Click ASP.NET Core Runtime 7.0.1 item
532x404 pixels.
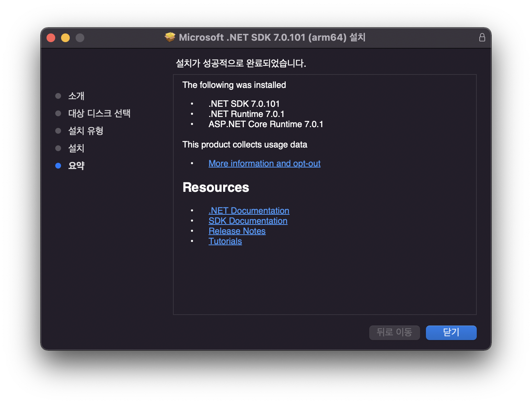[266, 124]
